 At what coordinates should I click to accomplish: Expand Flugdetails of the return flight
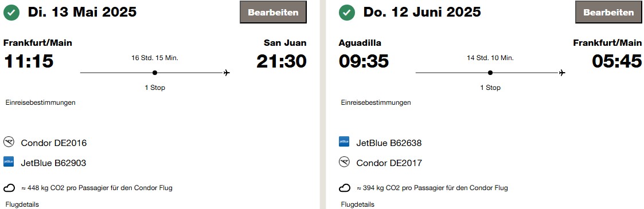[x=357, y=204]
